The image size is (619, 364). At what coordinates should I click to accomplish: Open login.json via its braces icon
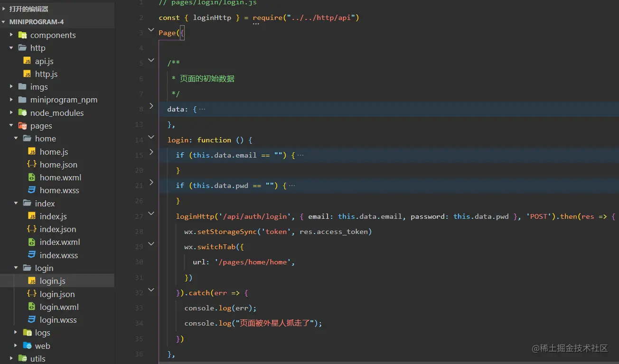(x=32, y=294)
